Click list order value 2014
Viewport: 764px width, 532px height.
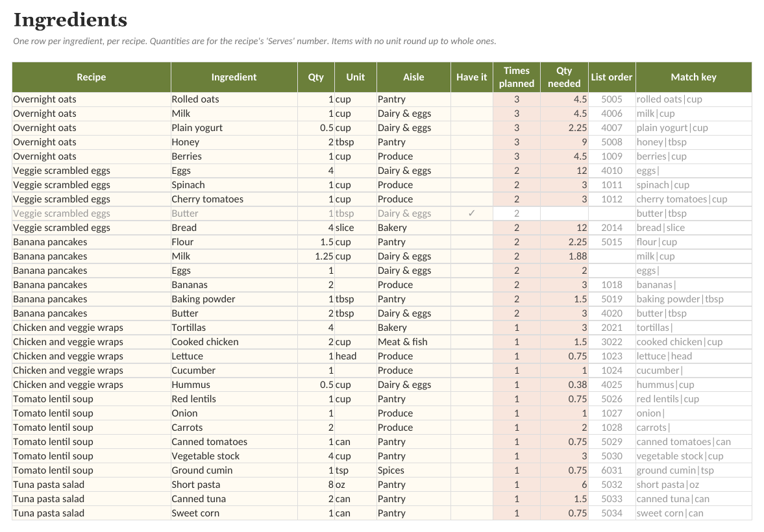coord(611,228)
